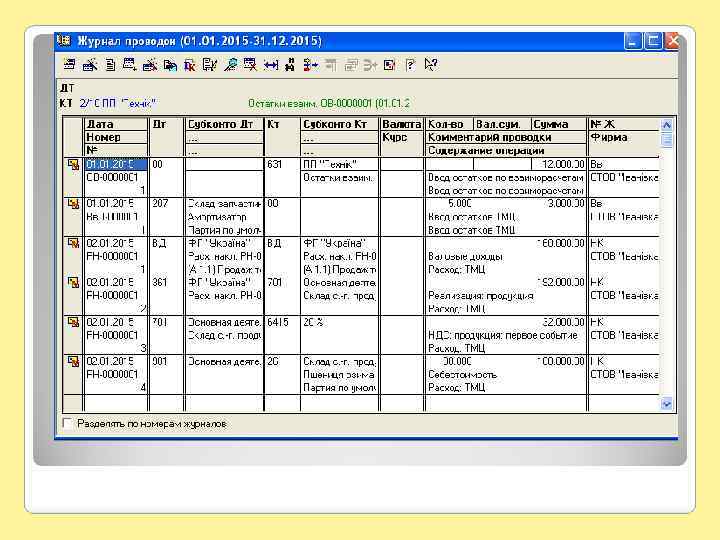Image resolution: width=720 pixels, height=540 pixels.
Task: Click the Валовые доходы comment cell
Action: 506,256
